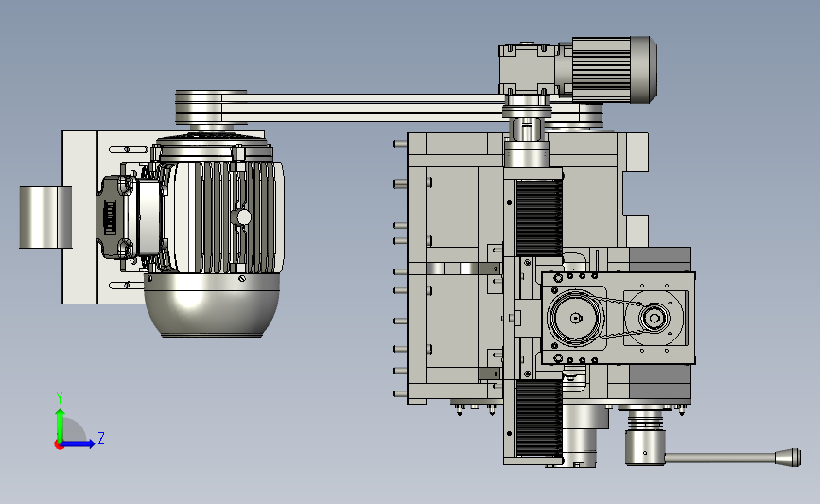Click the blue Z axis arrow of triad

[x=79, y=444]
